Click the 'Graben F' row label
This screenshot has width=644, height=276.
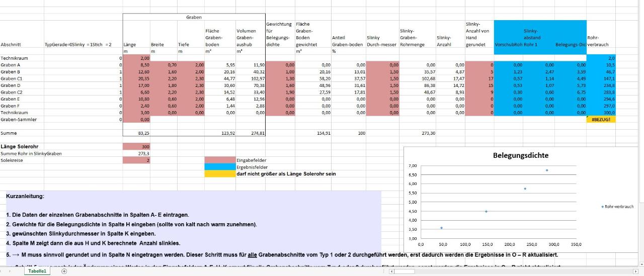click(x=11, y=106)
